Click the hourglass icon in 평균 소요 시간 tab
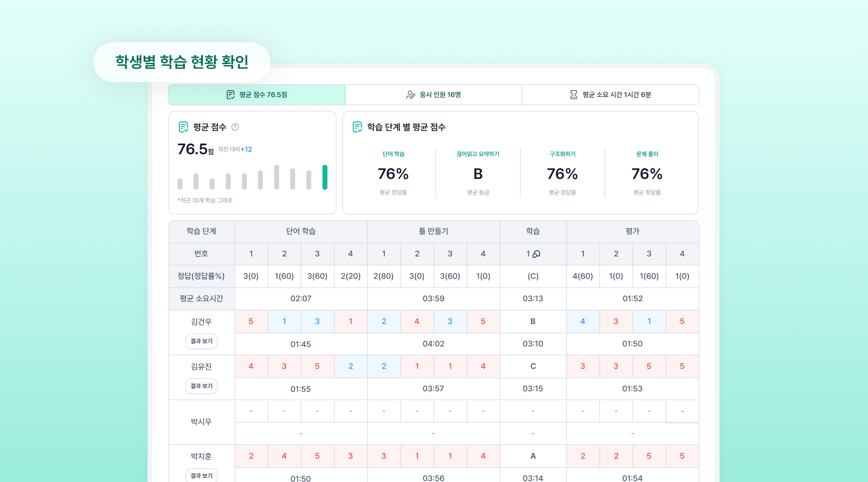This screenshot has width=868, height=482. (x=573, y=95)
